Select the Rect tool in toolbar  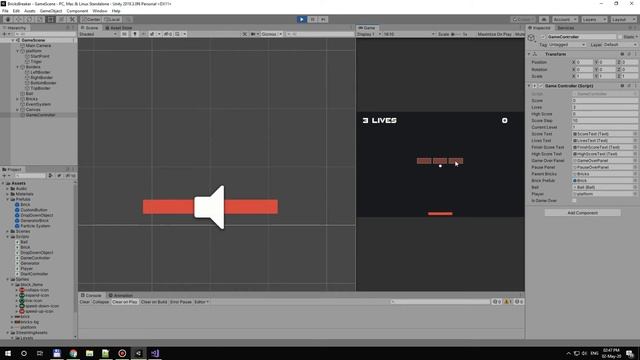click(51, 19)
